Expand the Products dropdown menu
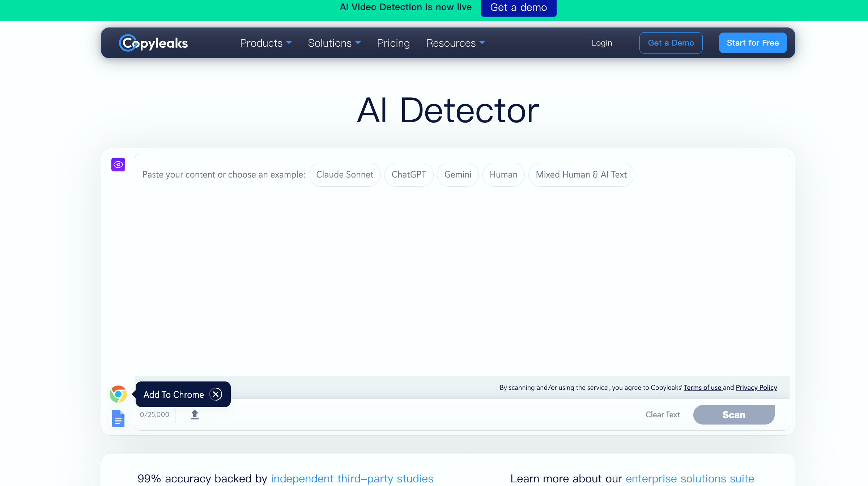The image size is (868, 486). pos(266,43)
